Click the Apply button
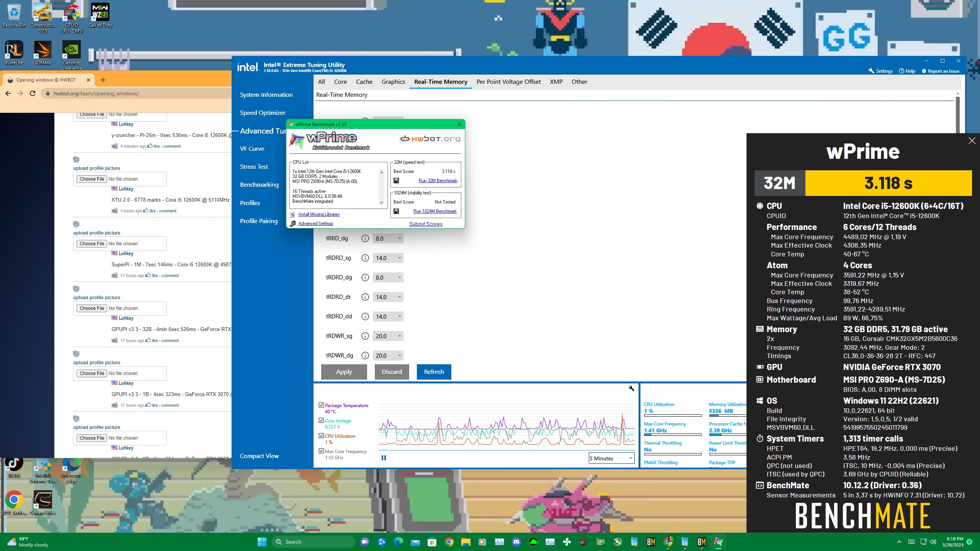 [344, 372]
